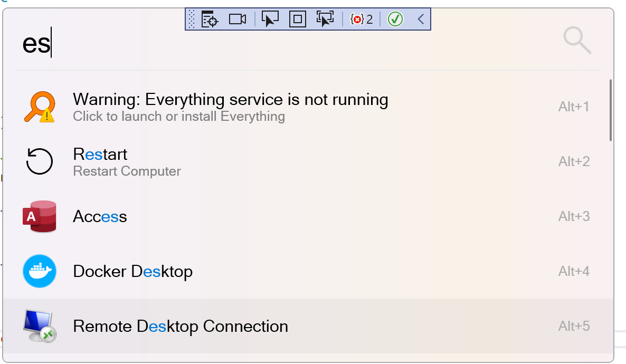The image size is (626, 364).
Task: Click the Everything warning magnifier icon
Action: tap(40, 107)
